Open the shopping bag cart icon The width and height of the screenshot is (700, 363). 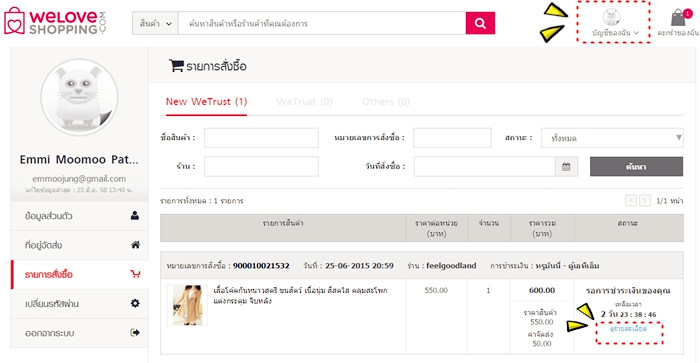[680, 18]
